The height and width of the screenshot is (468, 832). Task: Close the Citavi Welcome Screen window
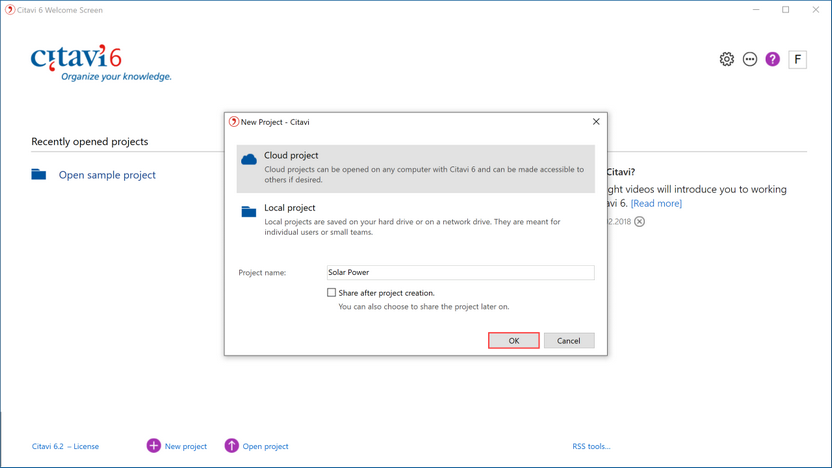coord(816,10)
